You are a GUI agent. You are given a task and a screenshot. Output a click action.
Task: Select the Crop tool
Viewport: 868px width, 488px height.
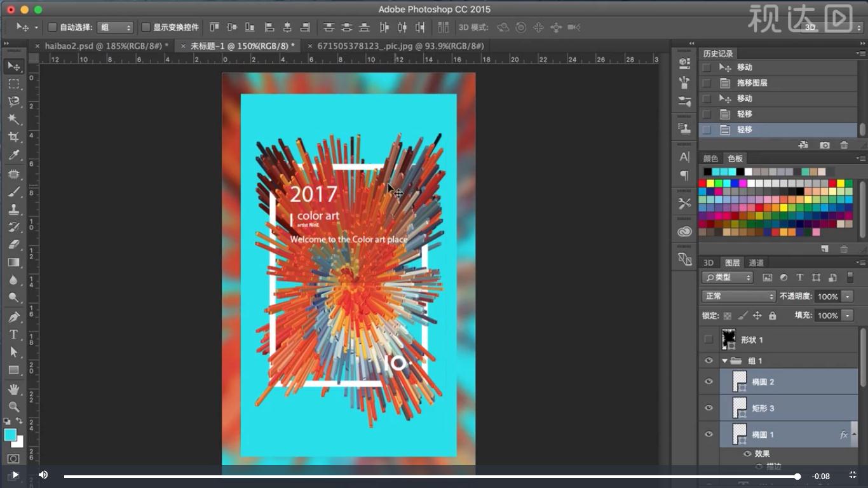(x=13, y=137)
